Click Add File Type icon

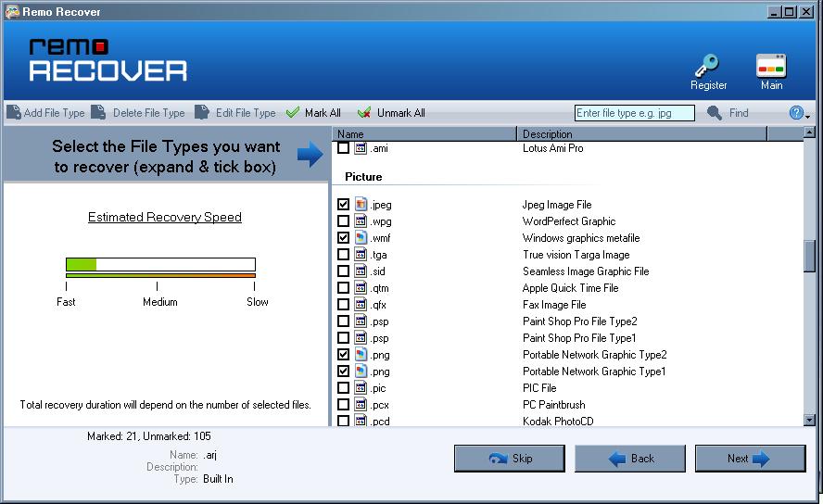coord(14,112)
